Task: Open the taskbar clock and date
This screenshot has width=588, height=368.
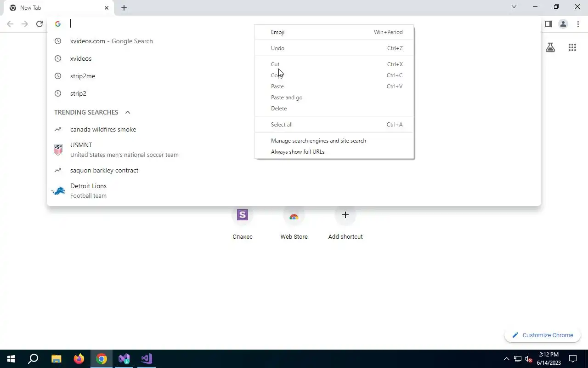Action: (x=549, y=359)
